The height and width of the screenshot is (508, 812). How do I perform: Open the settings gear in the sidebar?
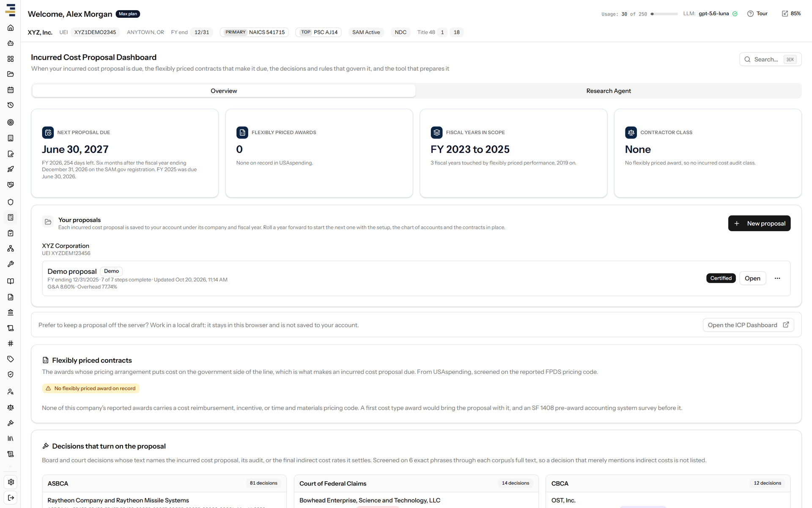pos(11,482)
